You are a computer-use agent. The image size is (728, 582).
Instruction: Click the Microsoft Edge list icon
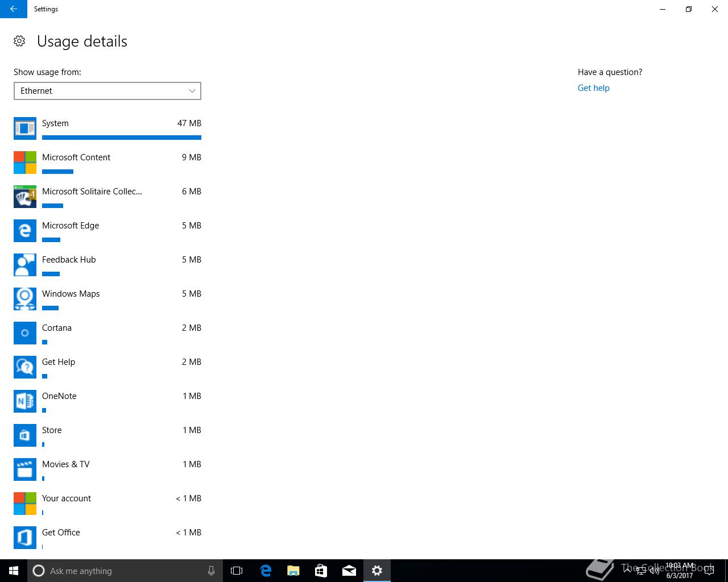tap(25, 231)
